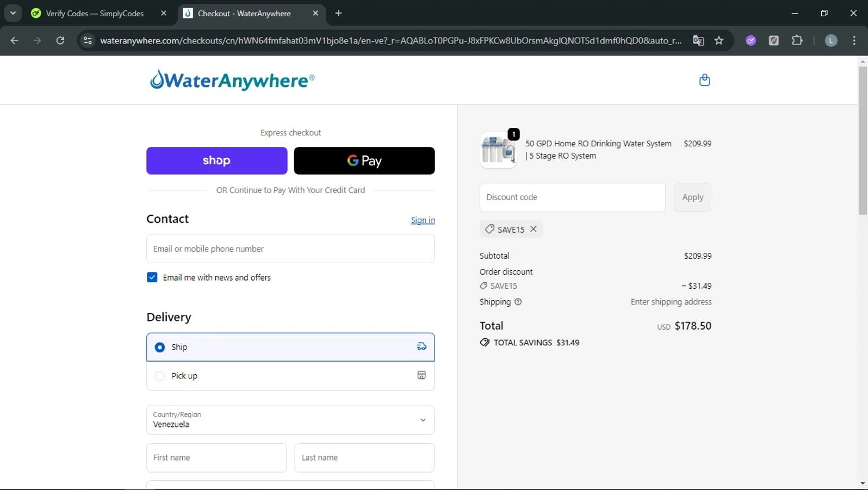Image resolution: width=868 pixels, height=490 pixels.
Task: Click the tag icon beside TOTAL SAVINGS
Action: (484, 342)
